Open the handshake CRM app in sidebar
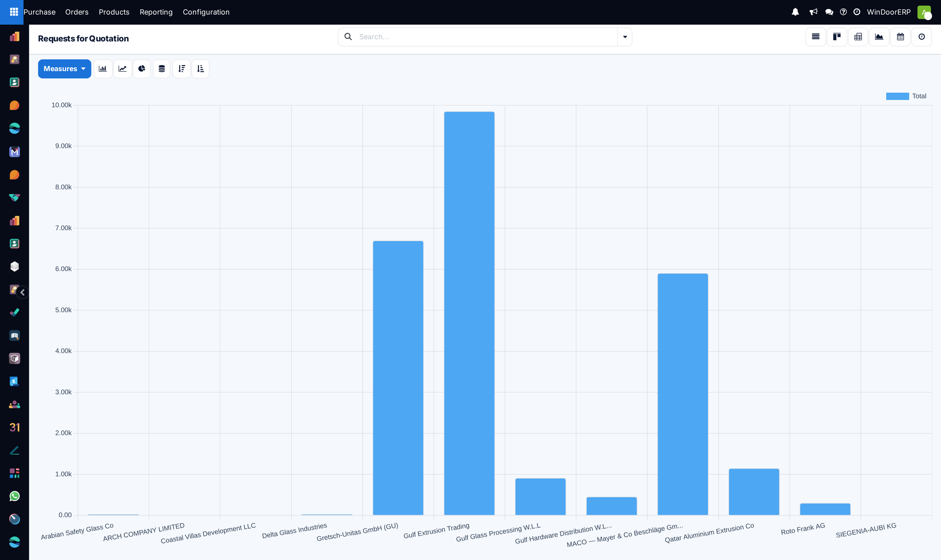Viewport: 941px width, 560px height. [x=14, y=198]
